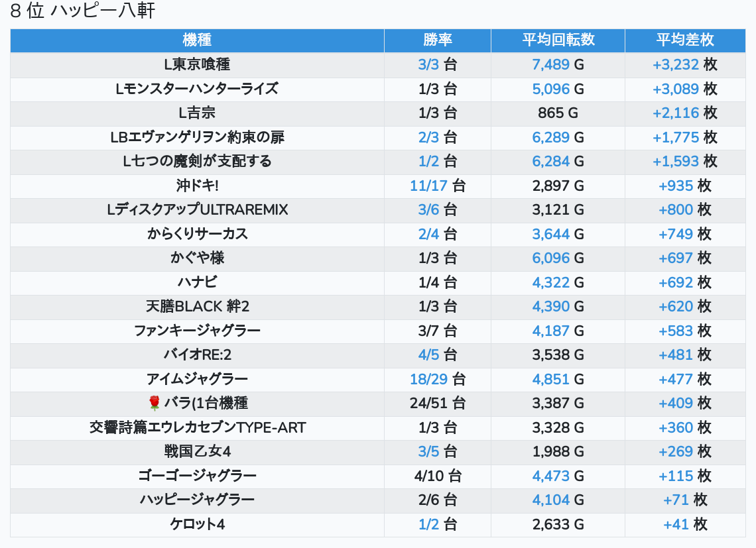Select the +41 value for ケロット4
Viewport: 756px width, 548px height.
click(676, 524)
